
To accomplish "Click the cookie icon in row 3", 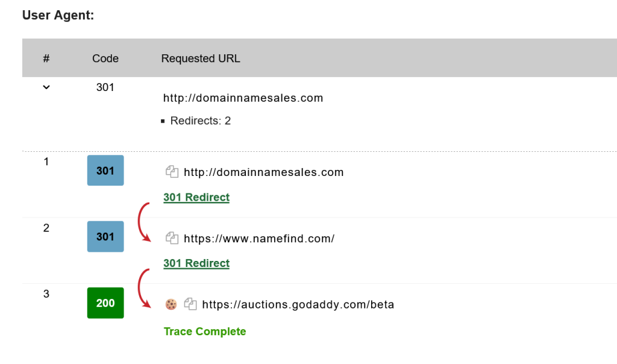I will click(x=171, y=304).
